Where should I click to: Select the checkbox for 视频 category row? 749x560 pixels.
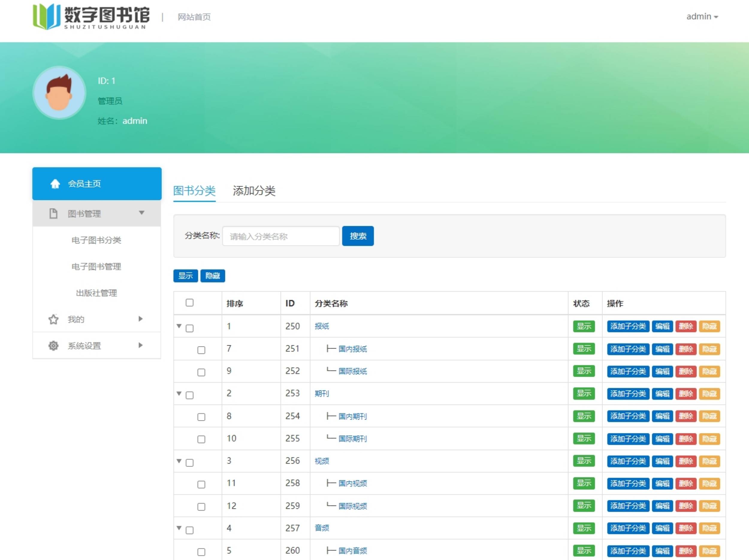coord(190,463)
